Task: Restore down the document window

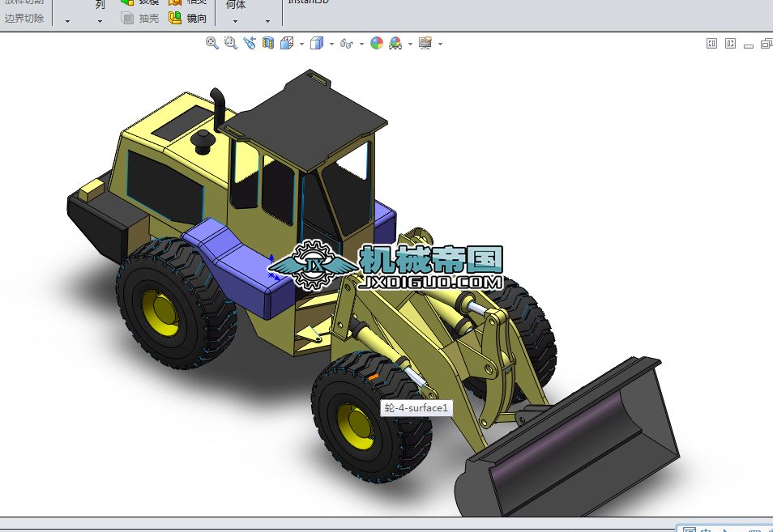Action: click(x=766, y=44)
